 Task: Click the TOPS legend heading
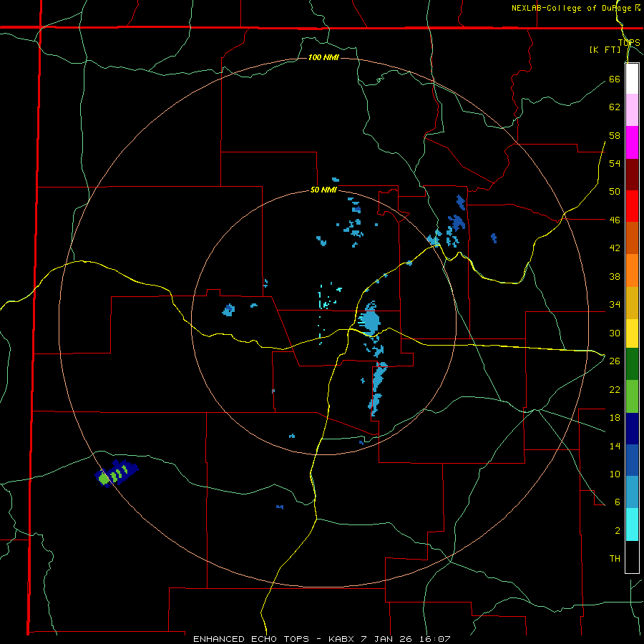coord(629,42)
